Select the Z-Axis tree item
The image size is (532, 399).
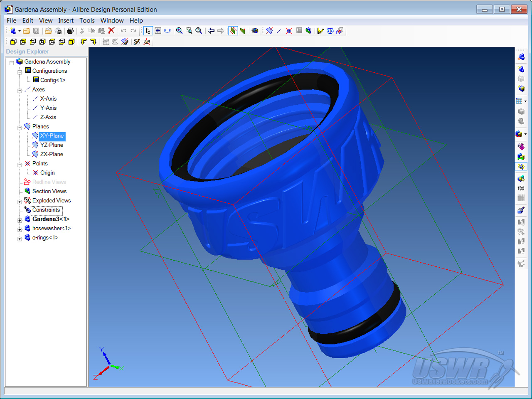tap(48, 117)
